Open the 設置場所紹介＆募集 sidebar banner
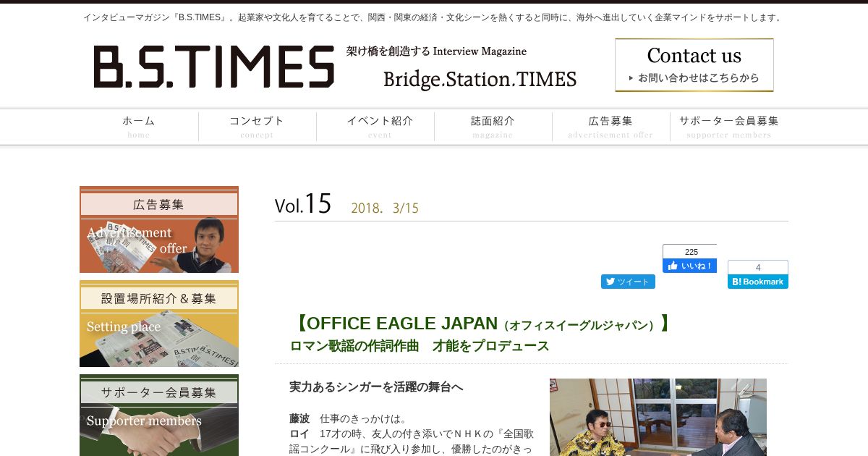868x456 pixels. tap(159, 324)
